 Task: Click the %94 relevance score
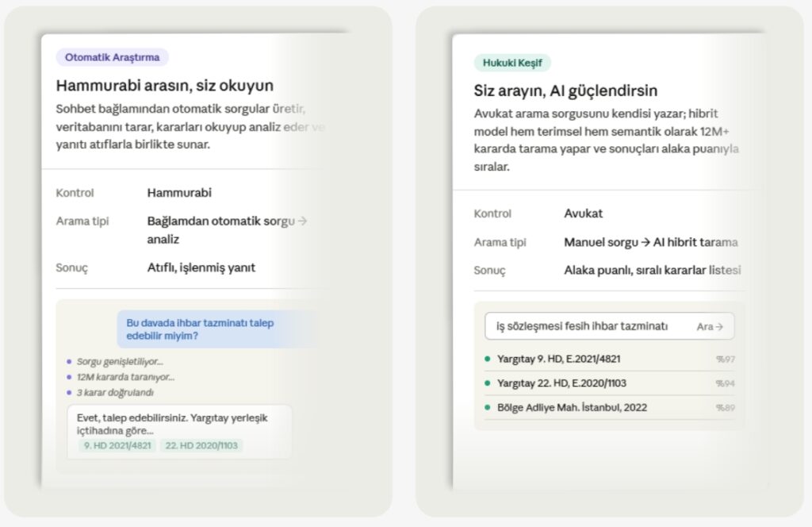coord(726,383)
